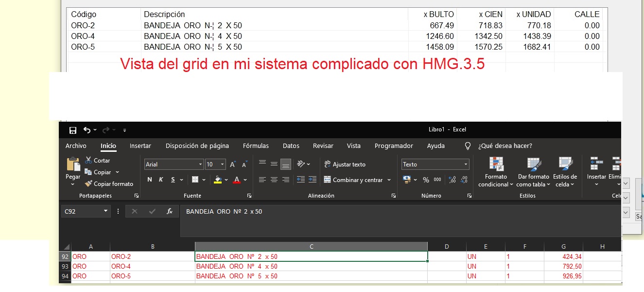The width and height of the screenshot is (644, 292).
Task: Switch to the Datos tab
Action: [x=291, y=146]
